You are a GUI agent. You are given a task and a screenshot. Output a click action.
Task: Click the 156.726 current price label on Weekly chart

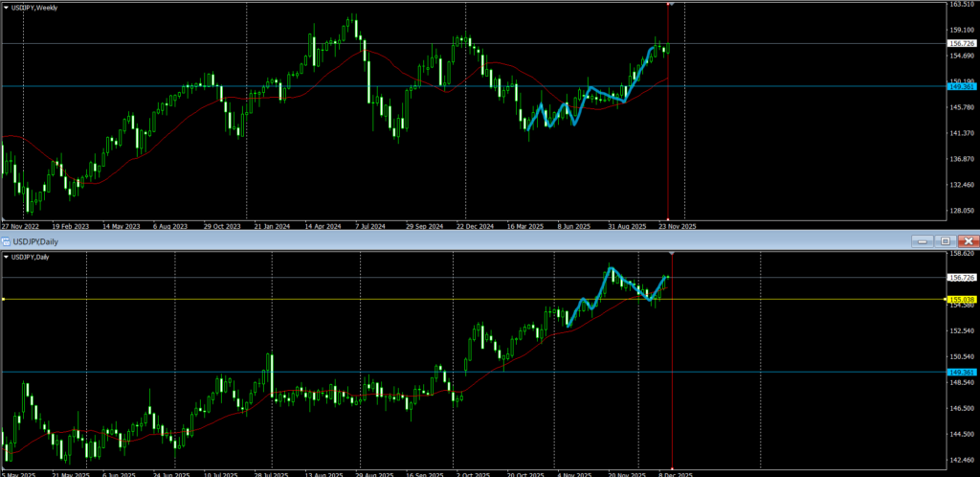click(961, 43)
